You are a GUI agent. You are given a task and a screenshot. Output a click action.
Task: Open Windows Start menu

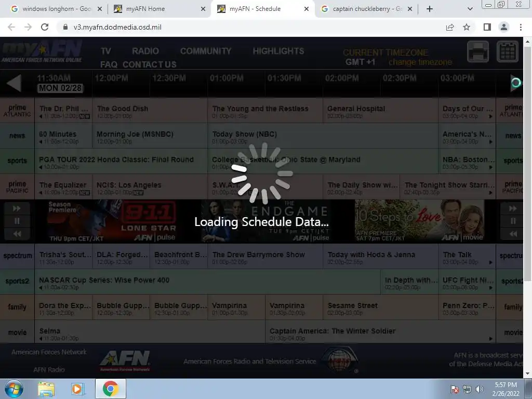click(x=14, y=389)
